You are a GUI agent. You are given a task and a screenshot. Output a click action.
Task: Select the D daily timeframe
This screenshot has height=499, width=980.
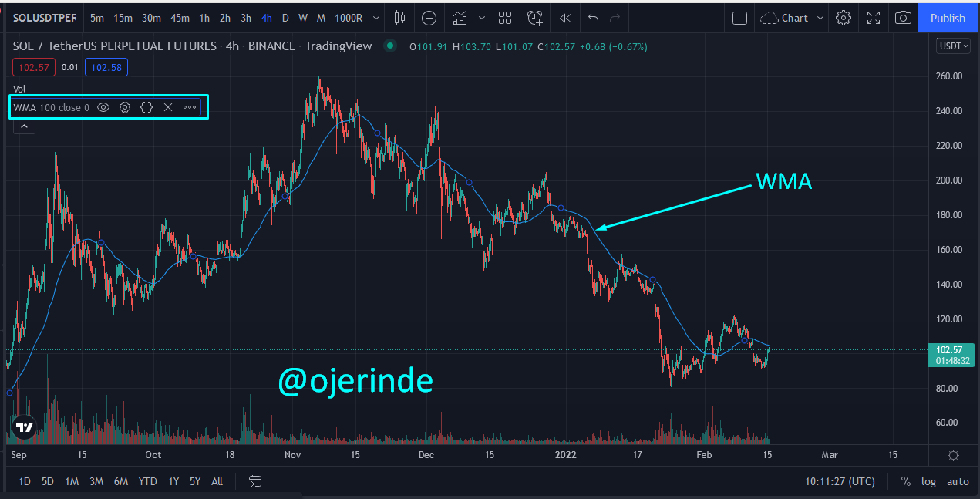tap(285, 18)
